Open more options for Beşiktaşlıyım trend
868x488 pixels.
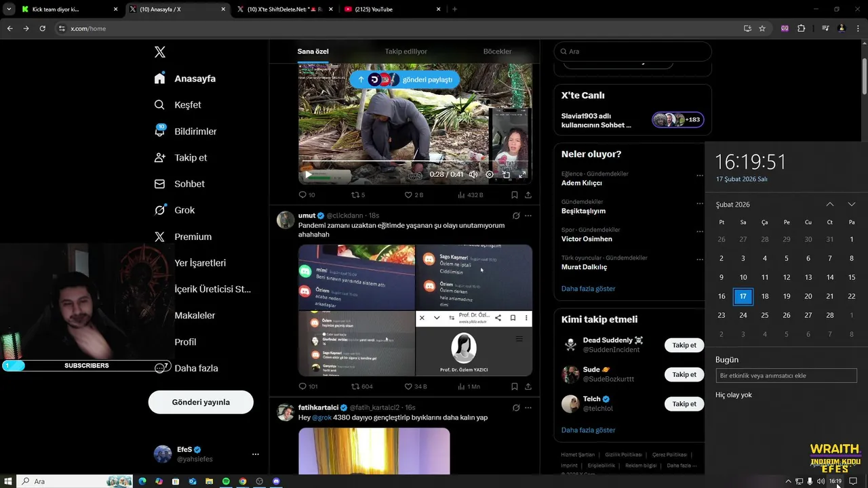click(x=700, y=203)
